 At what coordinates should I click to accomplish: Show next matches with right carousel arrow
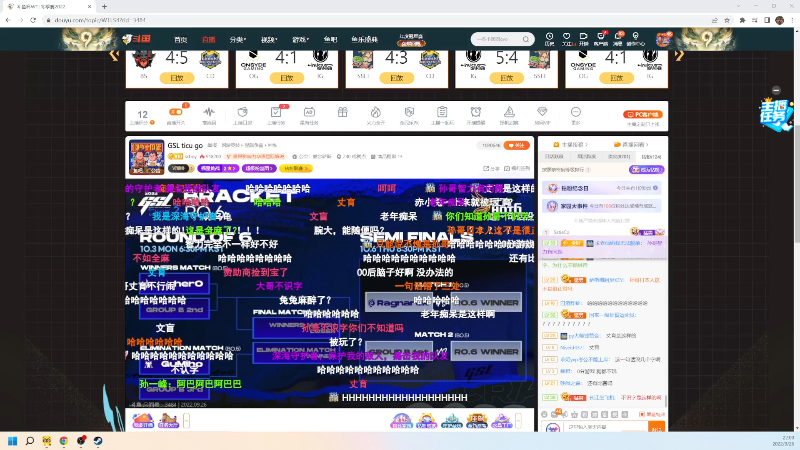679,55
